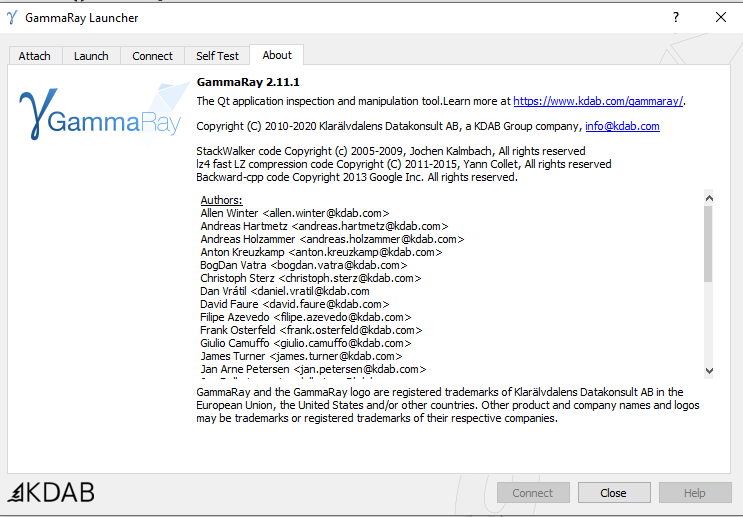The width and height of the screenshot is (743, 517).
Task: Click the authors list scroll up arrow
Action: 709,198
